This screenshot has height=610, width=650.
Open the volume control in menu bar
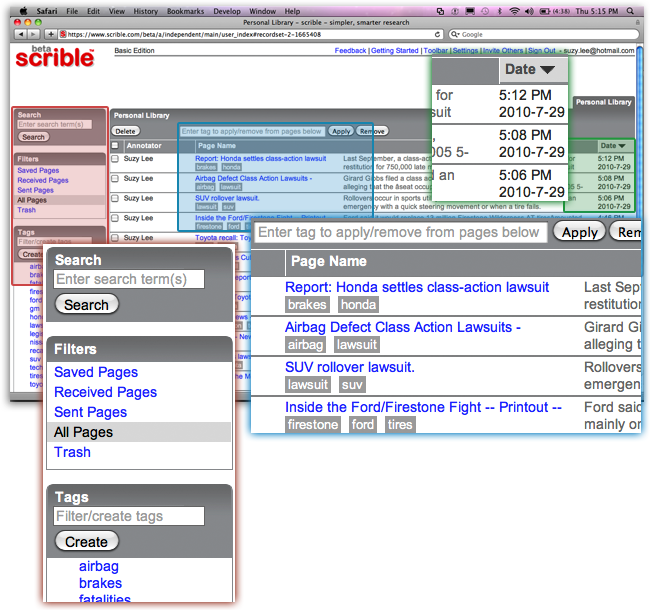coord(529,11)
